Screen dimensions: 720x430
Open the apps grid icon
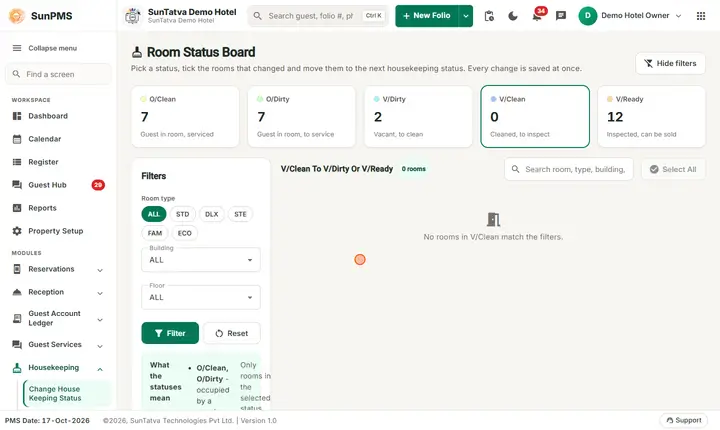pyautogui.click(x=701, y=16)
